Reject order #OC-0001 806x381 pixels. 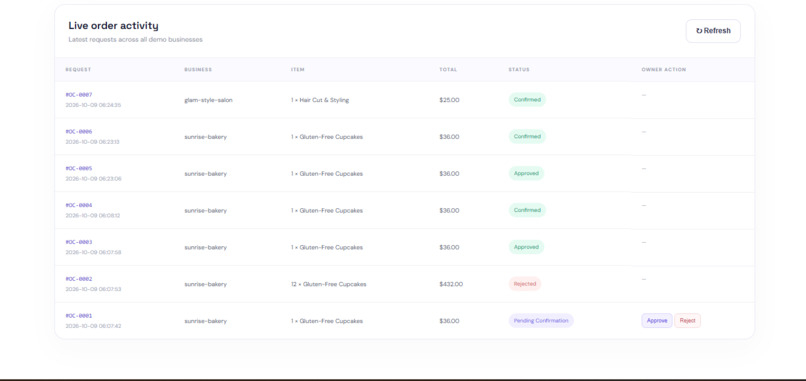[x=687, y=321]
